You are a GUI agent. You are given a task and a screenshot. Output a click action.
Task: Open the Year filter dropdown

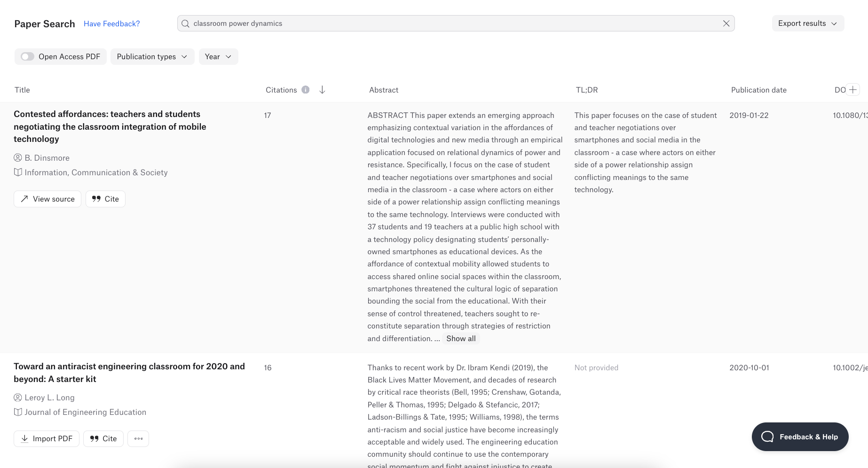click(218, 56)
